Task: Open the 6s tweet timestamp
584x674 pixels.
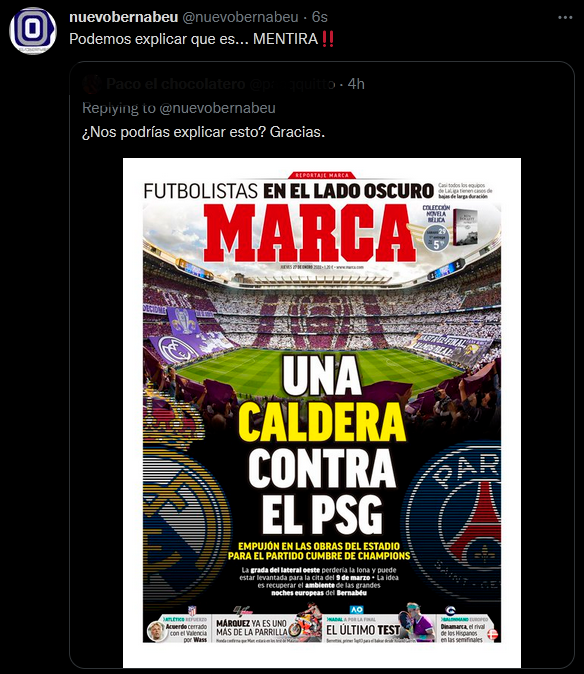Action: [x=320, y=17]
